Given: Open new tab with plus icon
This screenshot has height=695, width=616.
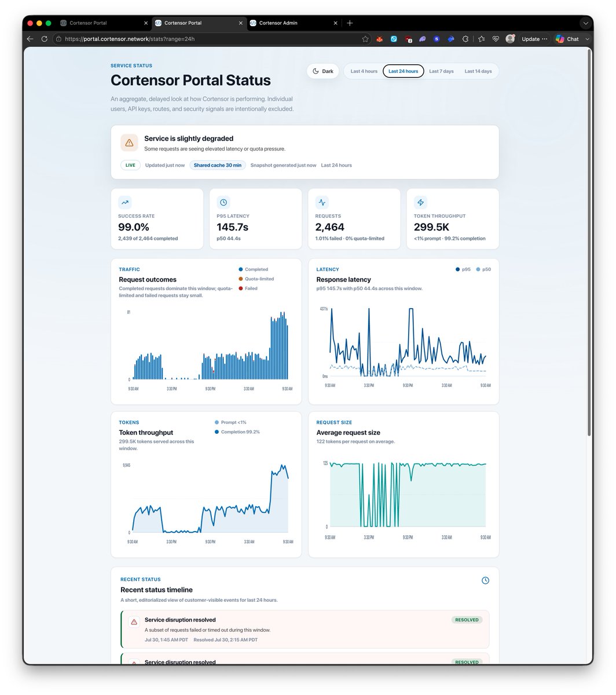Looking at the screenshot, I should pos(350,23).
